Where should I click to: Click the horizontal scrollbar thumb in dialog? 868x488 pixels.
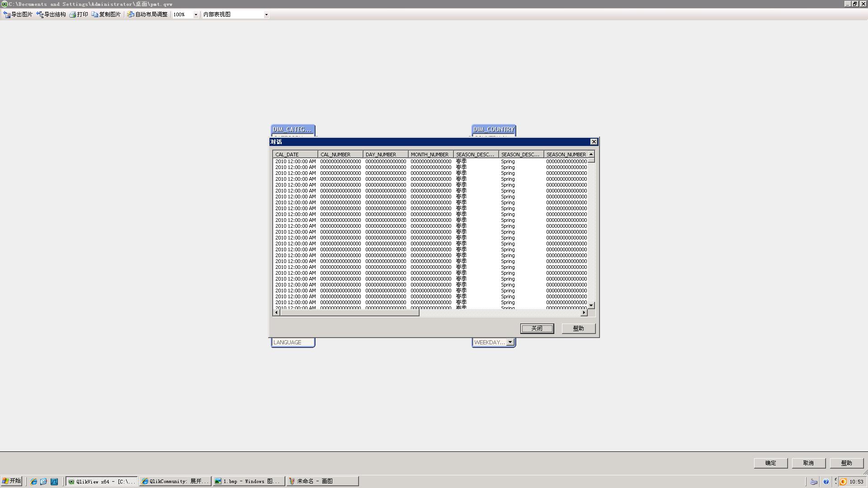tap(350, 312)
